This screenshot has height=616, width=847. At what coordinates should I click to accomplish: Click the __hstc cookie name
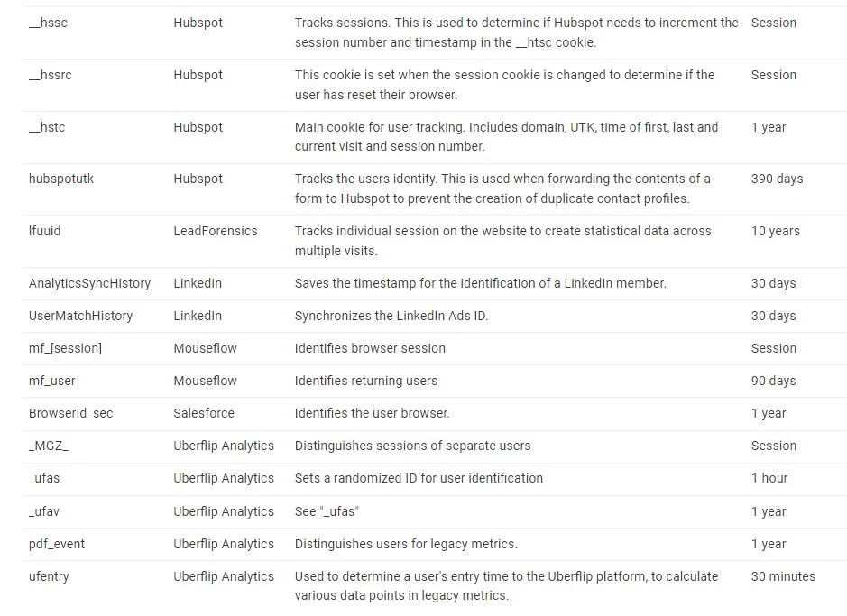[47, 127]
